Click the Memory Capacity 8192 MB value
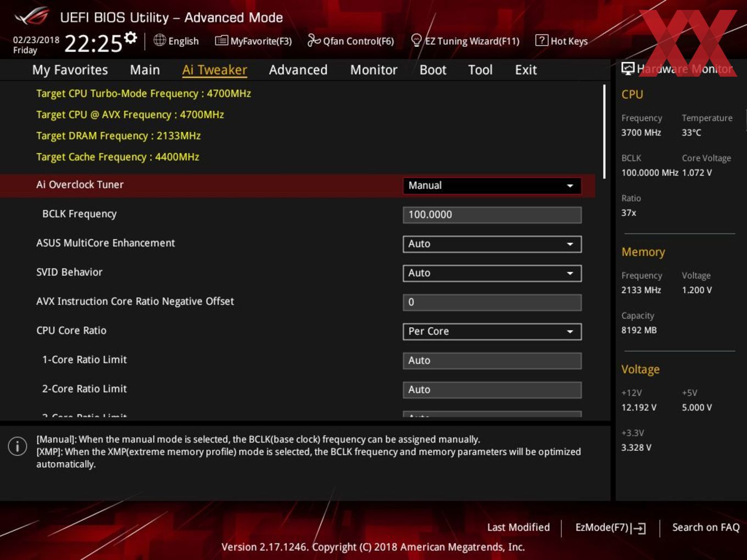The height and width of the screenshot is (560, 747). click(639, 330)
